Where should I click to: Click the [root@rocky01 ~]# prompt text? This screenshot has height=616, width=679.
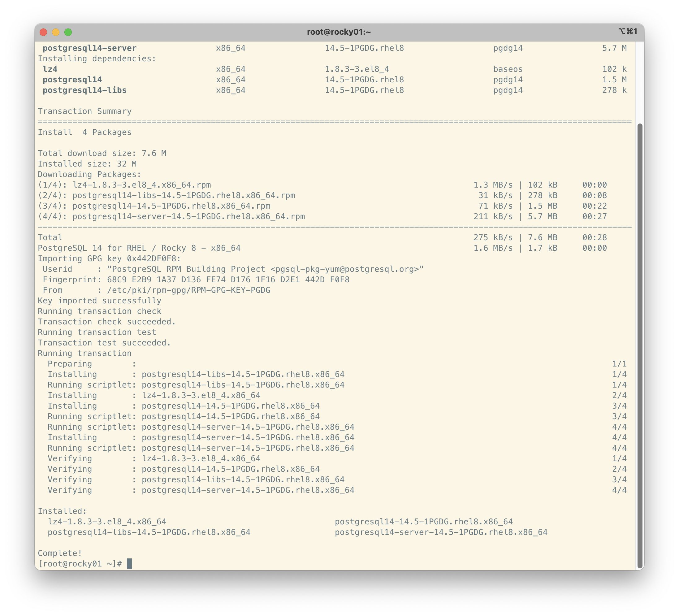coord(80,564)
